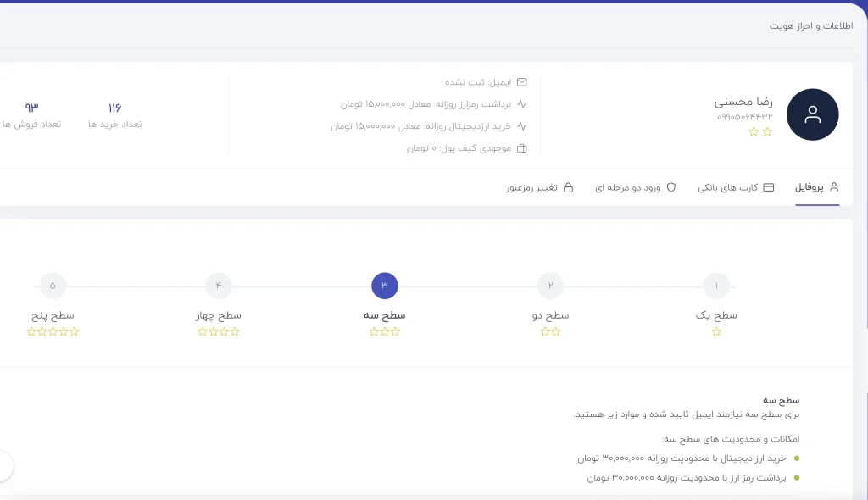Viewport: 868px width, 500px height.
Task: Click the user avatar profile icon
Action: tap(812, 114)
